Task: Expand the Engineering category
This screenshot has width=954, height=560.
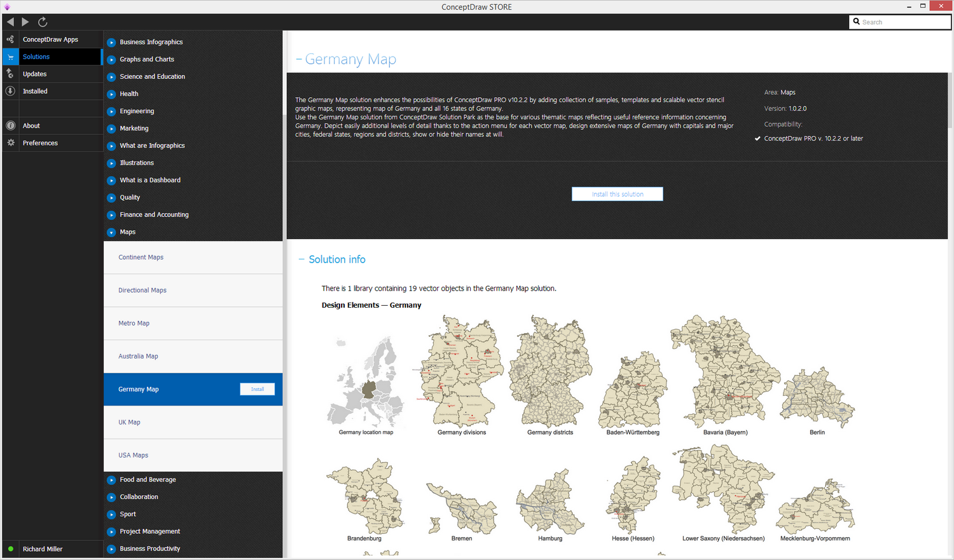Action: point(111,111)
